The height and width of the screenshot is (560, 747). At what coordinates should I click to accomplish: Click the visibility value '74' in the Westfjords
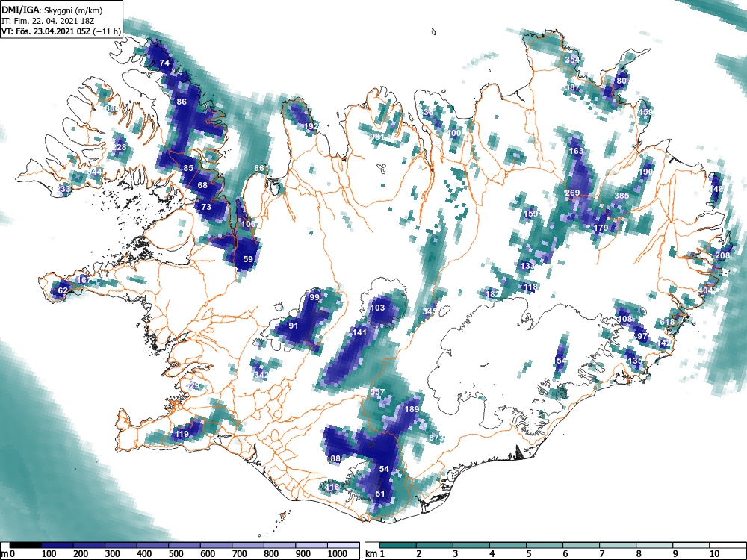pos(164,63)
